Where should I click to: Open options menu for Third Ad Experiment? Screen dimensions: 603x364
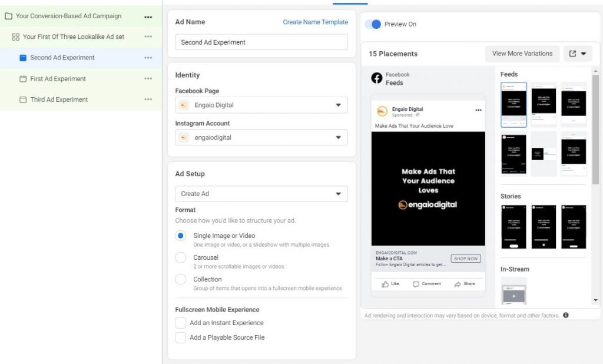tap(148, 100)
